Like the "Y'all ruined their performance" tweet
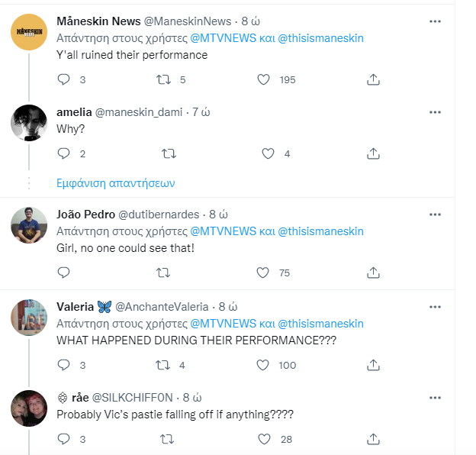The height and width of the screenshot is (455, 476). [263, 79]
